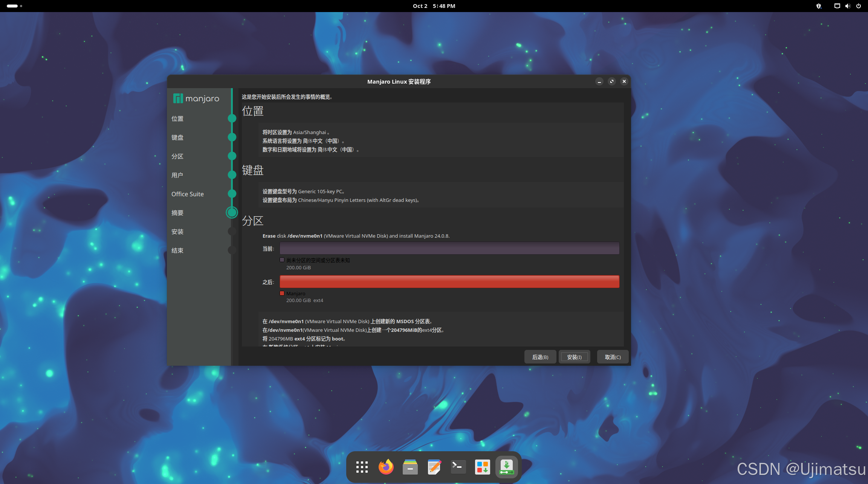
Task: Click the Manjaro installer dock icon
Action: click(x=506, y=467)
